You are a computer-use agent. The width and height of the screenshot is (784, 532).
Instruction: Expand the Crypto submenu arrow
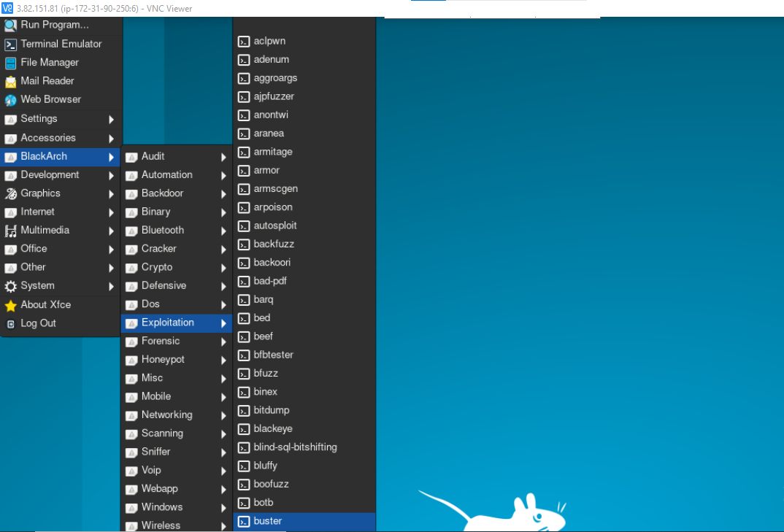click(x=223, y=268)
